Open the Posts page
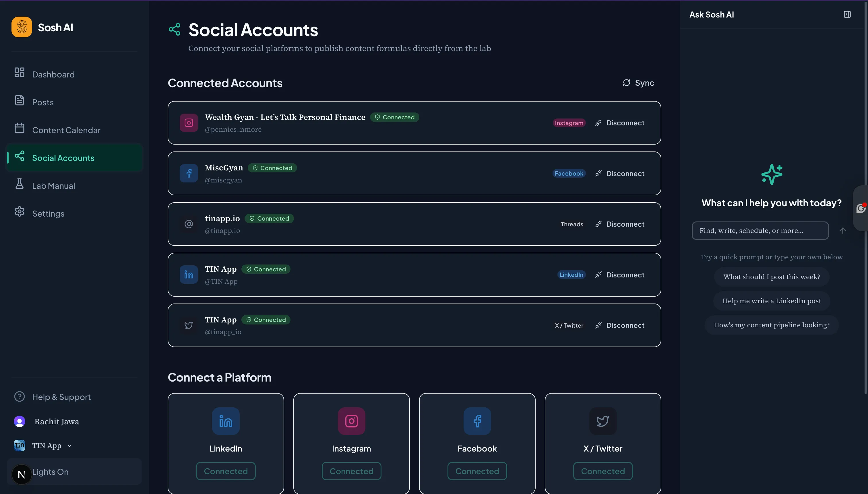Viewport: 868px width, 494px height. 74,102
